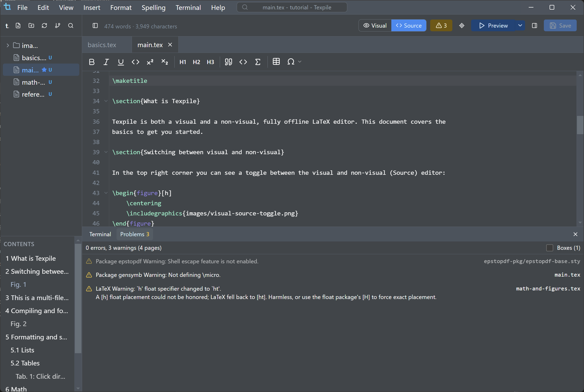584x392 pixels.
Task: Enable the Boxes (1) checkbox
Action: point(550,248)
